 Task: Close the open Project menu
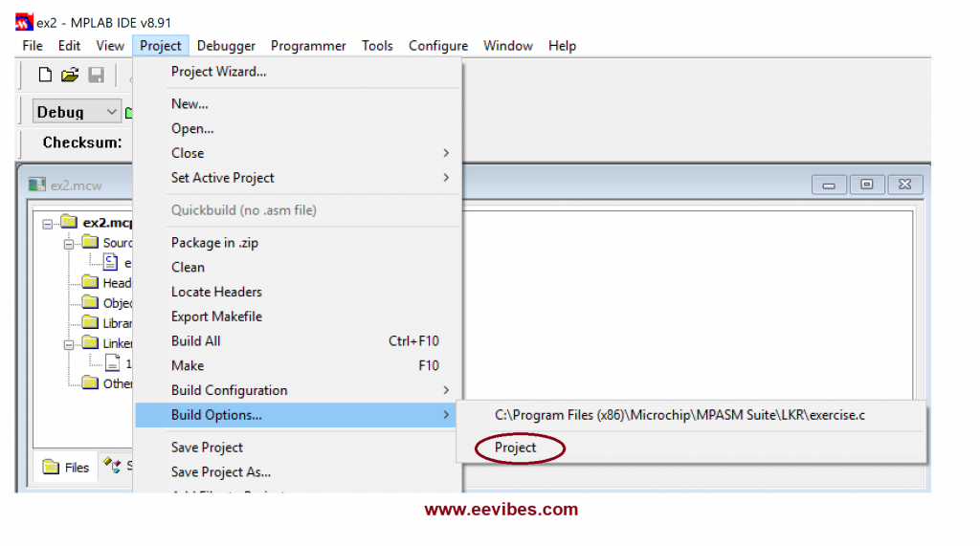[161, 46]
